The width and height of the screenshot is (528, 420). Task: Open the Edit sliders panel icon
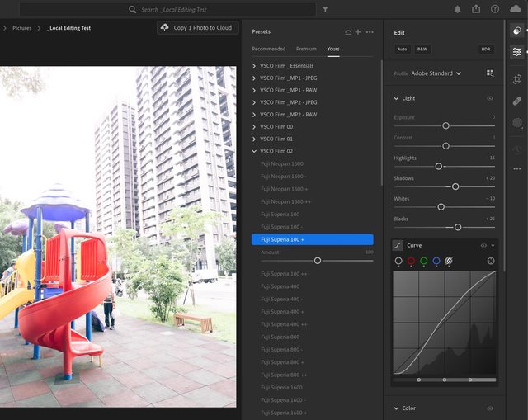coord(516,51)
